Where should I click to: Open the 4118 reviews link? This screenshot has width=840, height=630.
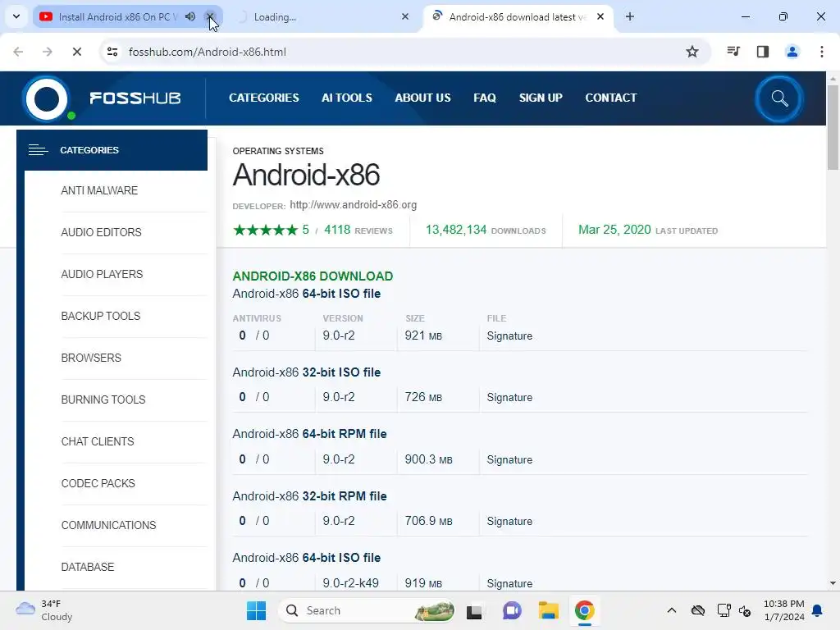[x=358, y=230]
